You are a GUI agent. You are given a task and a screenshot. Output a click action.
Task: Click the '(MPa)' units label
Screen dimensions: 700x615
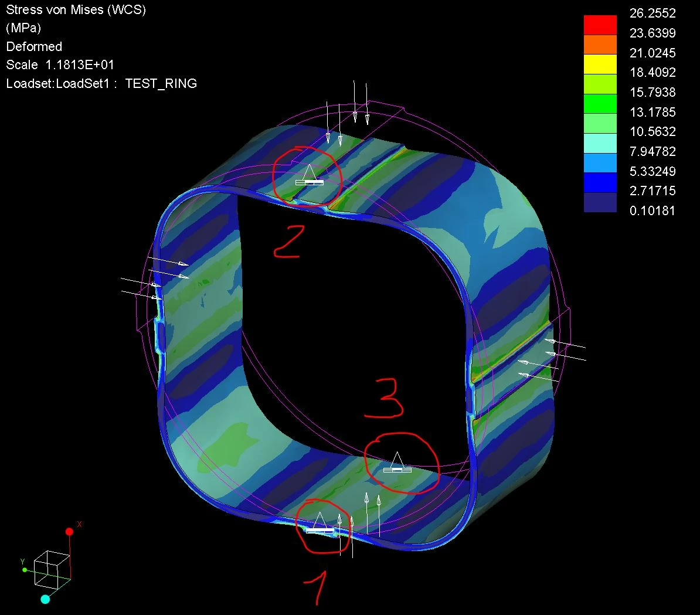[23, 28]
